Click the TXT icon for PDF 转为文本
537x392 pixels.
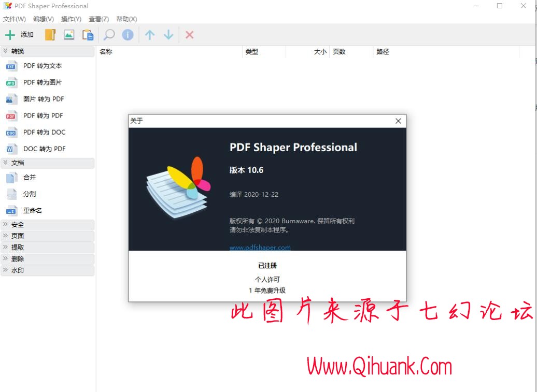(x=11, y=66)
